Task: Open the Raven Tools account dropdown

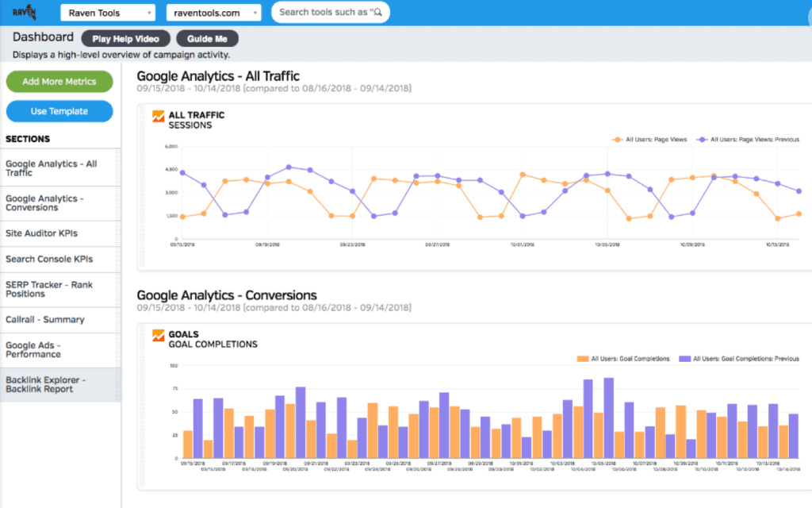Action: pyautogui.click(x=108, y=13)
